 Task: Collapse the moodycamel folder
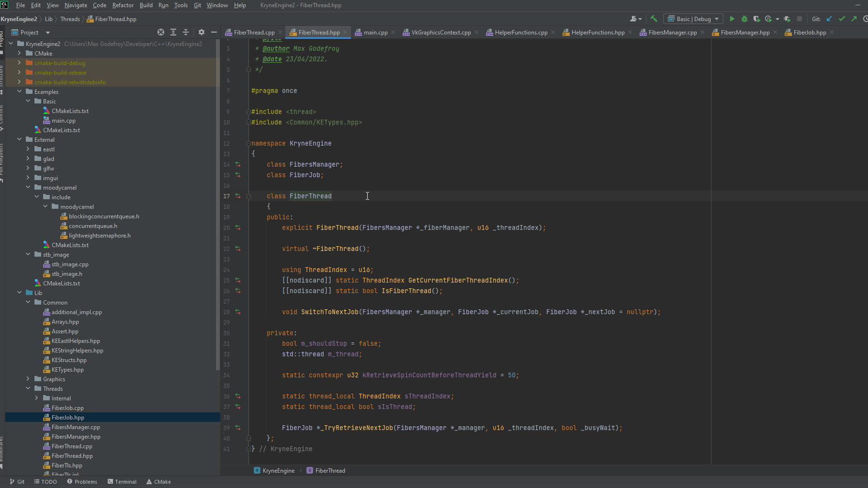click(x=28, y=187)
